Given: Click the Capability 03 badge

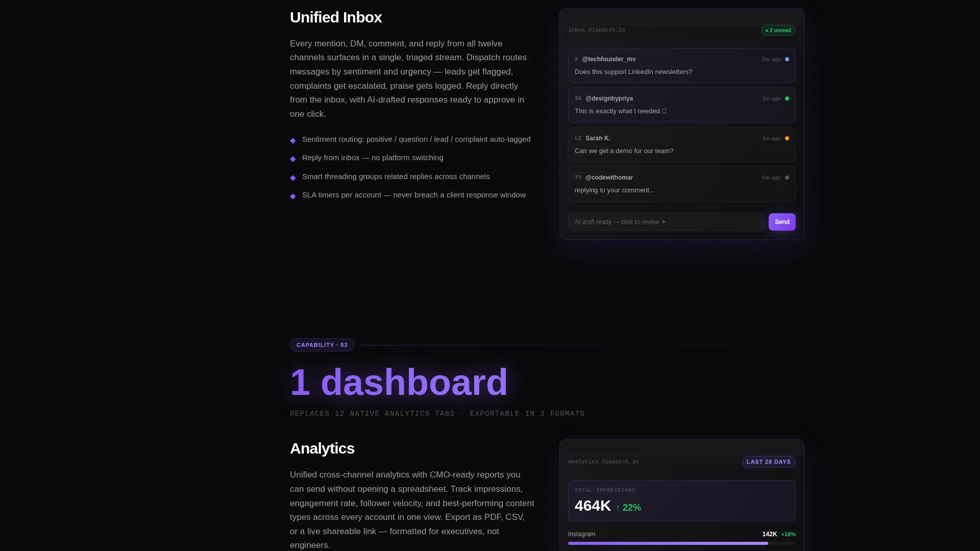Looking at the screenshot, I should tap(322, 345).
